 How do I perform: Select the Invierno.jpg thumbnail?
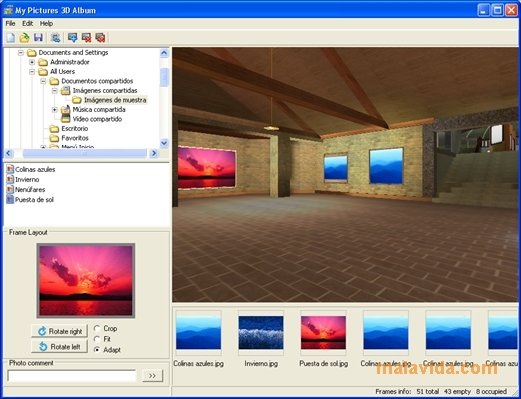pos(261,333)
